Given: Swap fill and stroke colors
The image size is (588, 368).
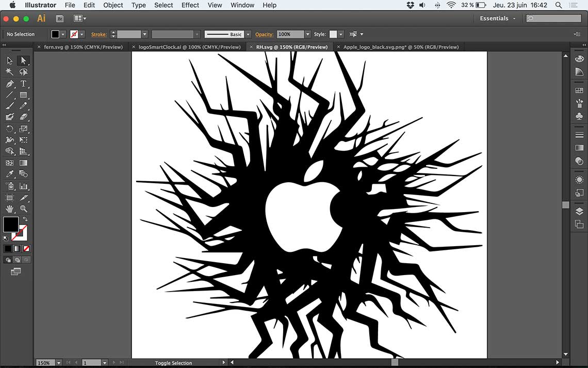Looking at the screenshot, I should (25, 219).
